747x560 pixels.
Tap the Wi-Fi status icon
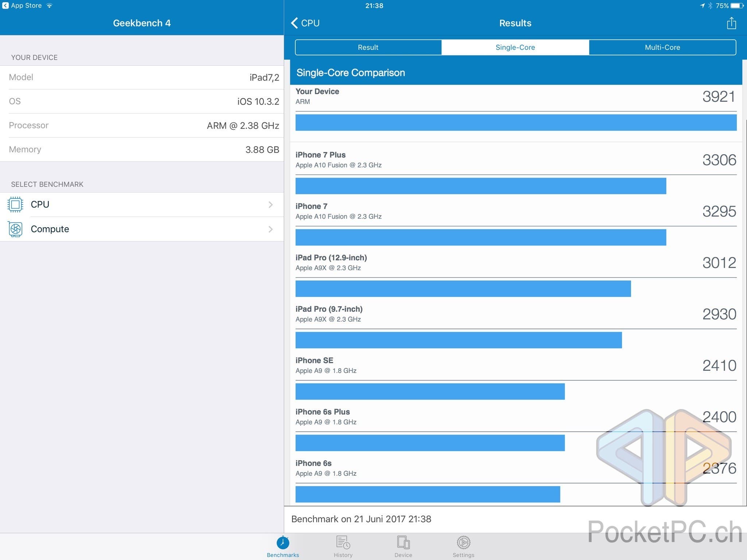49,5
